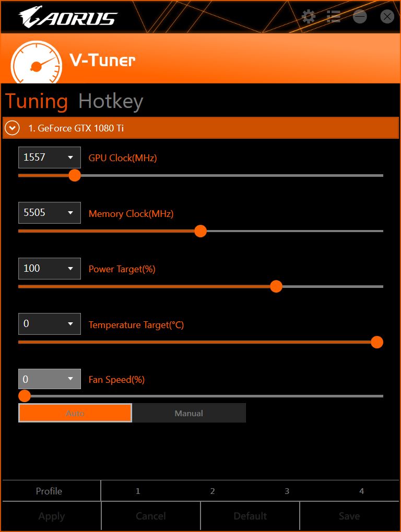
Task: Select Manual fan mode
Action: 189,413
